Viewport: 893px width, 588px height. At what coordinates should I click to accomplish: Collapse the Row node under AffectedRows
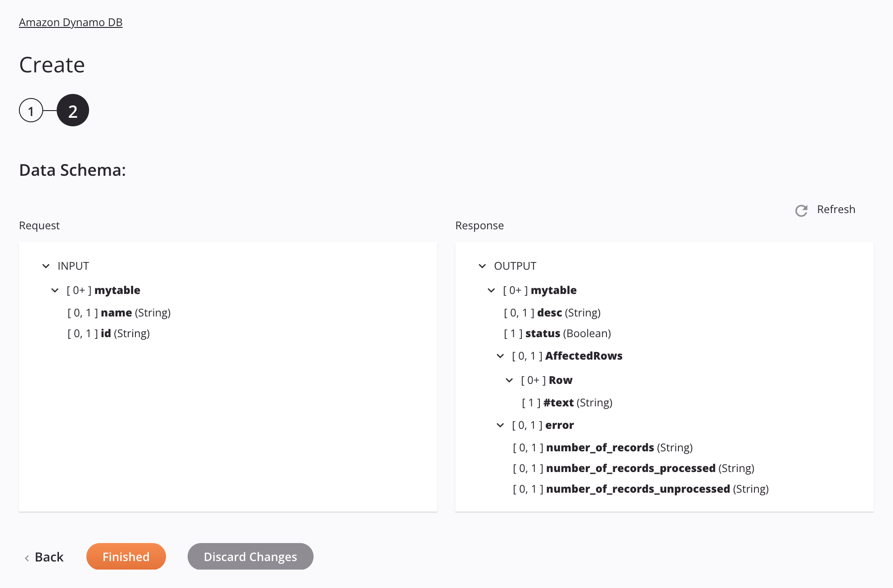pyautogui.click(x=510, y=379)
